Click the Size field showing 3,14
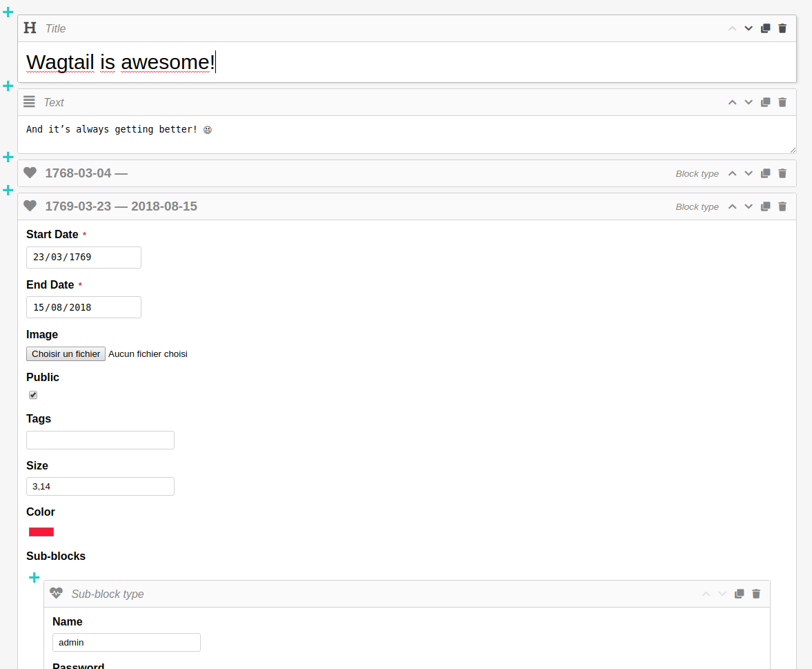 coord(100,486)
